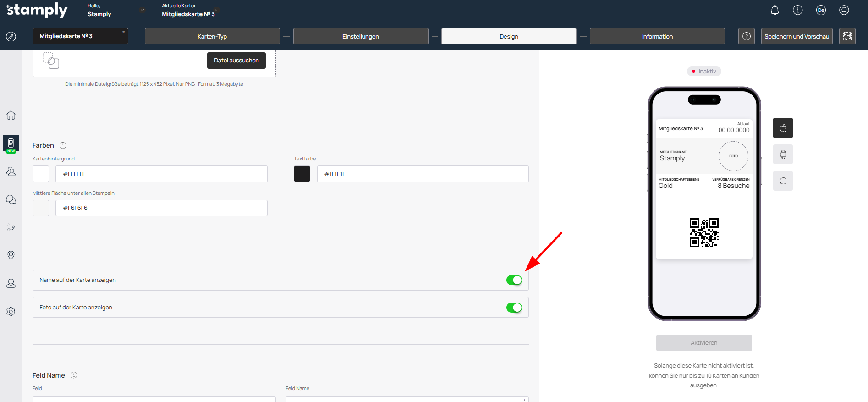The width and height of the screenshot is (868, 402).
Task: Open the QR code icon in toolbar
Action: coord(847,36)
